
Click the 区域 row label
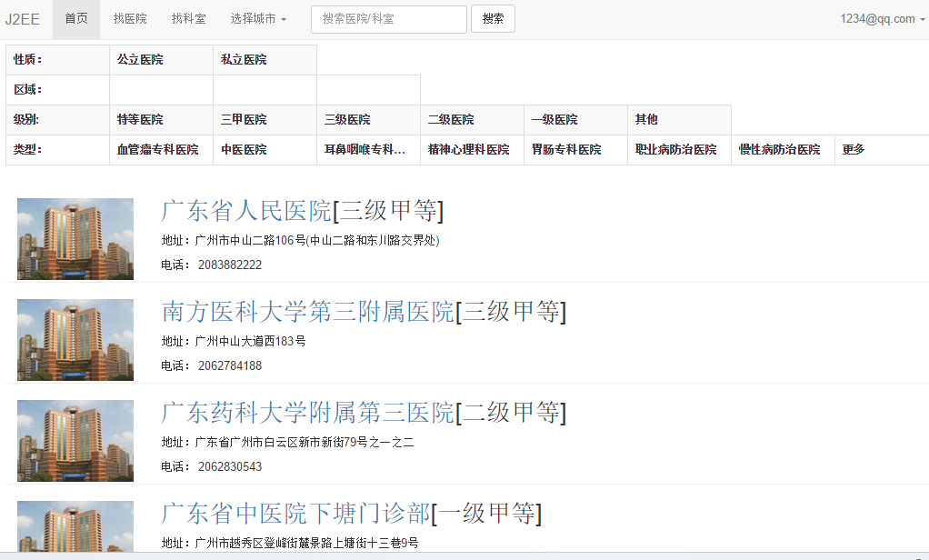tap(28, 89)
